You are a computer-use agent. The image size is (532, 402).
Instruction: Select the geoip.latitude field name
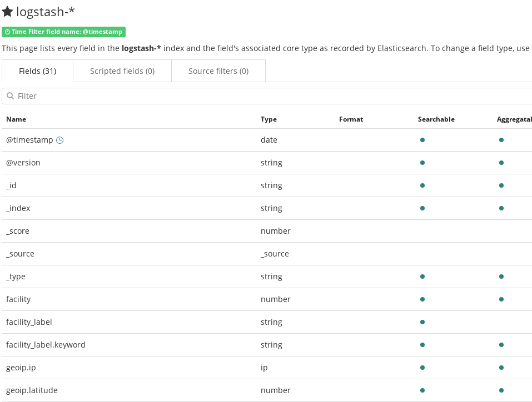[x=32, y=390]
